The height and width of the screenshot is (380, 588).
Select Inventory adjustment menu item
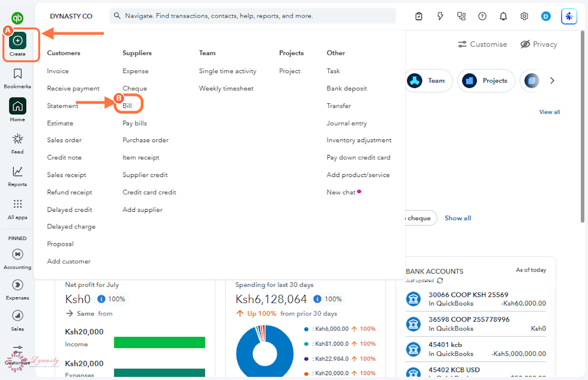(359, 140)
